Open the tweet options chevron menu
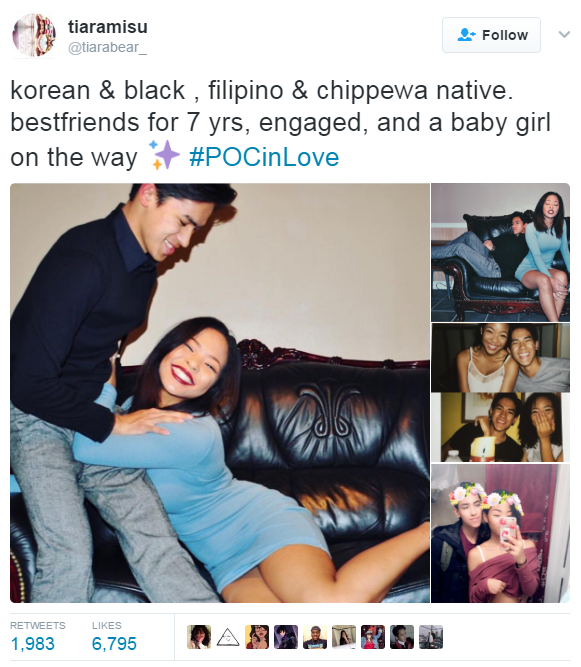Screen dimensions: 581x667 tap(564, 34)
